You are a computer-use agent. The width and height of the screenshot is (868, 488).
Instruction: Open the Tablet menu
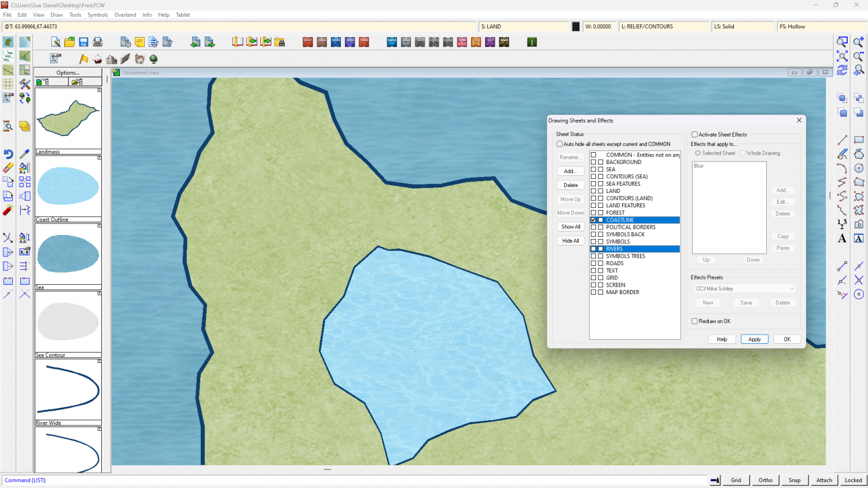[x=183, y=15]
